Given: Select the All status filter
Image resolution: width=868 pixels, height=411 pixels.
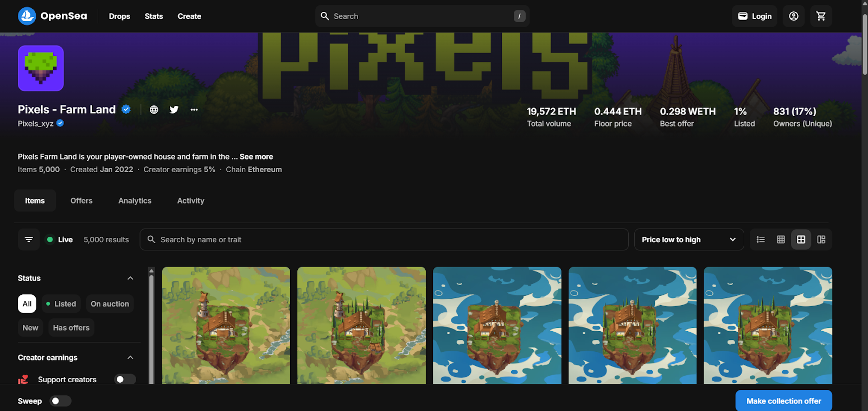Looking at the screenshot, I should (x=27, y=304).
